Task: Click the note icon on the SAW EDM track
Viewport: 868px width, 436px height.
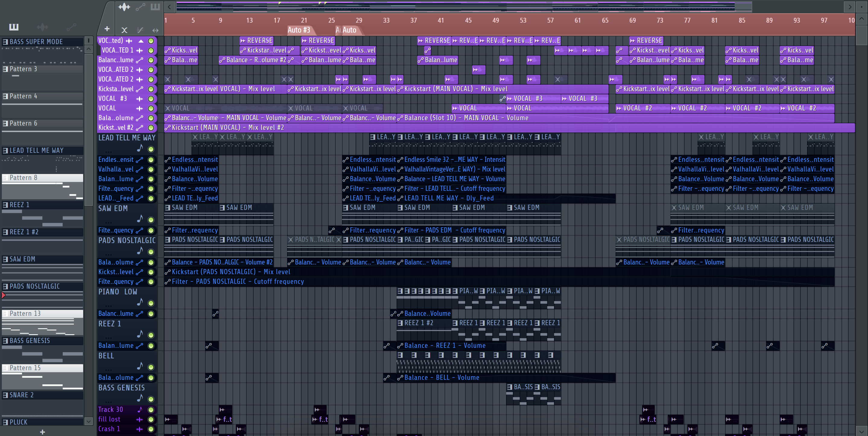Action: 140,219
